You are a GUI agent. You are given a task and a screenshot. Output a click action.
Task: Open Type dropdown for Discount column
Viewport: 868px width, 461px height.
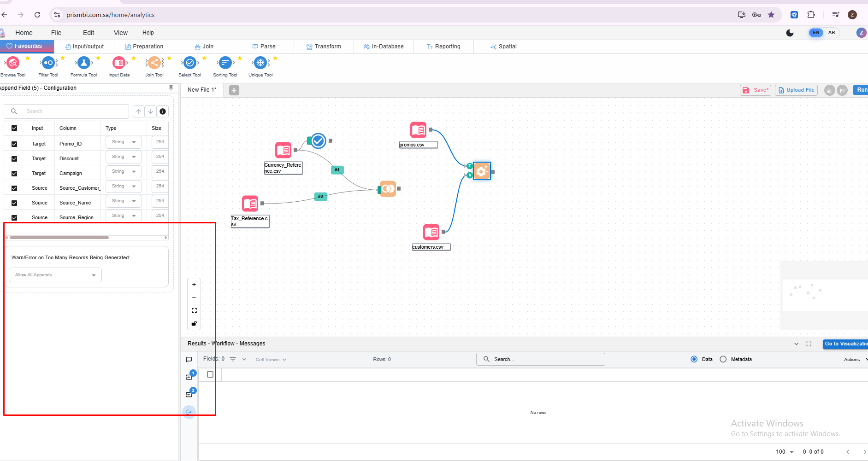tap(124, 157)
